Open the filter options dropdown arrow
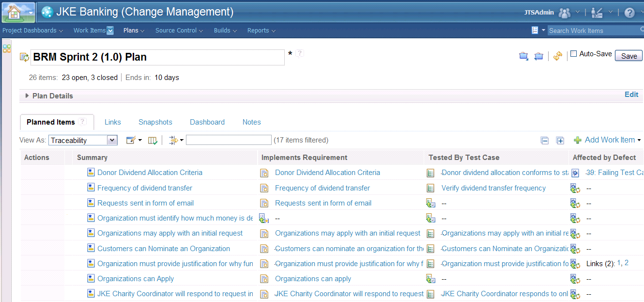Image resolution: width=644 pixels, height=302 pixels. (x=182, y=140)
